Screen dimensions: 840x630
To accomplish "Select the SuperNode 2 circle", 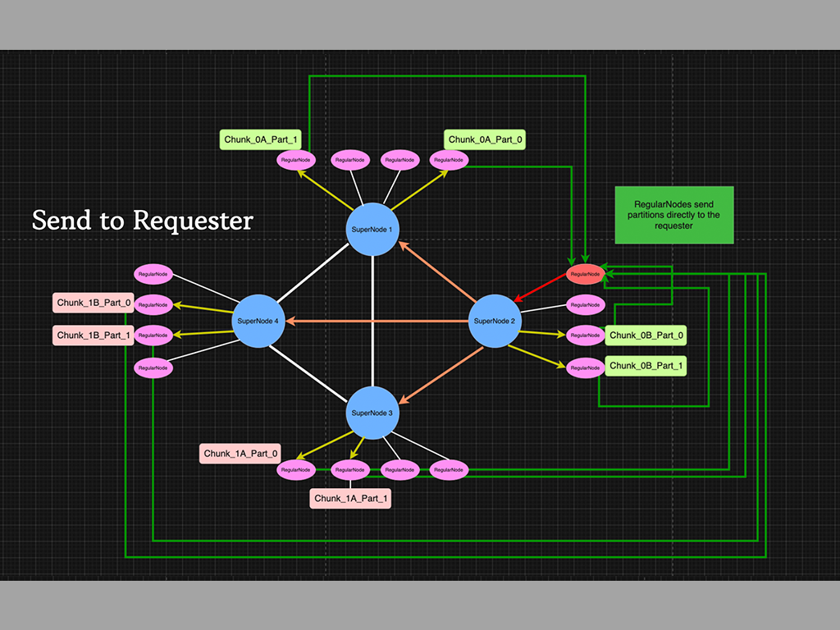I will [x=495, y=320].
